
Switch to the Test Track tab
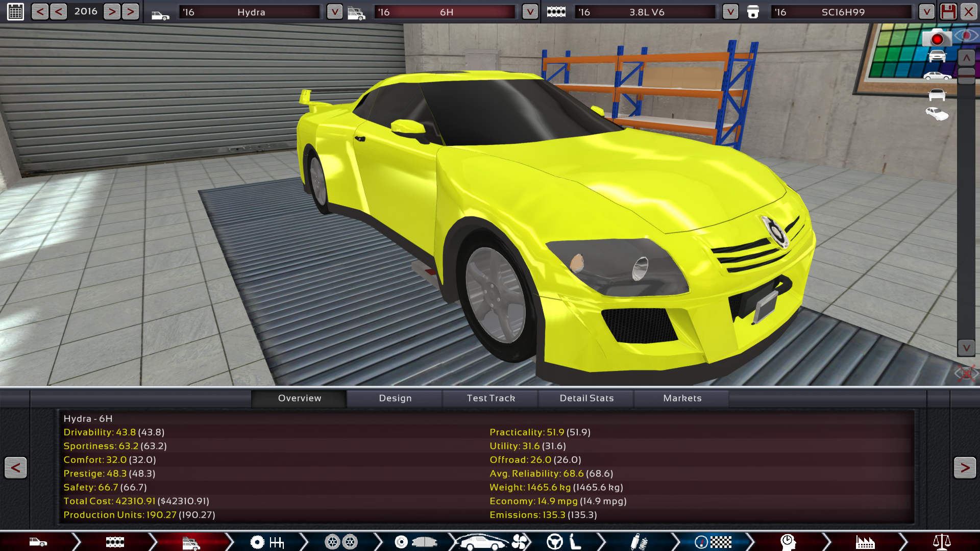[491, 398]
